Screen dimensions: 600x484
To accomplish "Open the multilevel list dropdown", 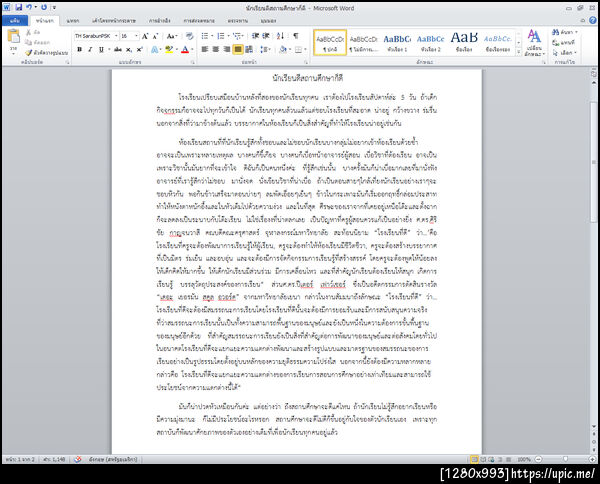I will [238, 36].
